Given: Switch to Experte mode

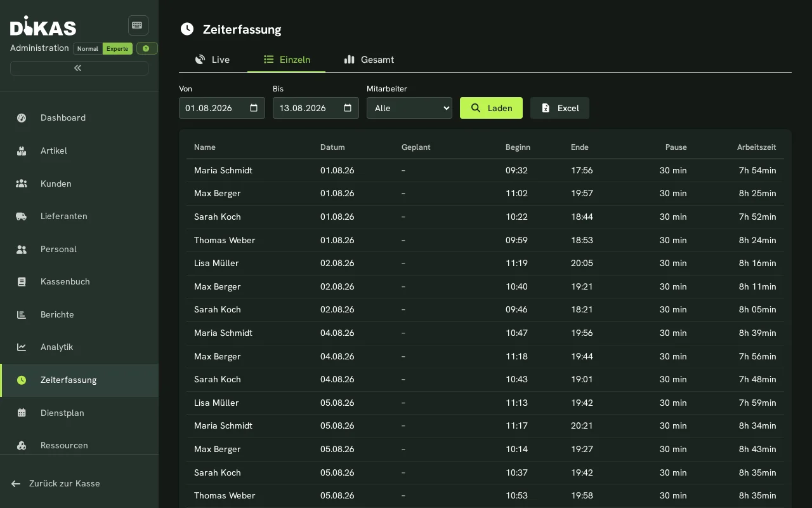Looking at the screenshot, I should (x=117, y=49).
